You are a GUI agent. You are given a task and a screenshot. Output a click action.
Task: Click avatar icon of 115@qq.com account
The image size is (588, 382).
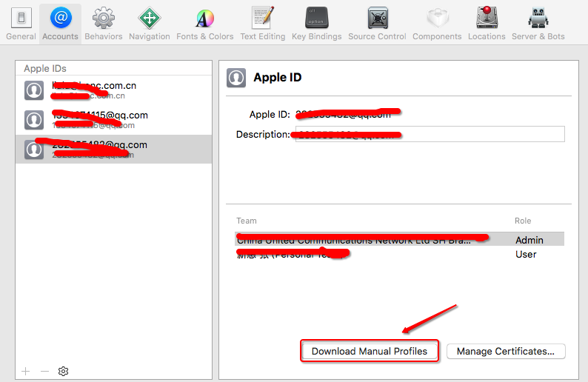point(34,120)
